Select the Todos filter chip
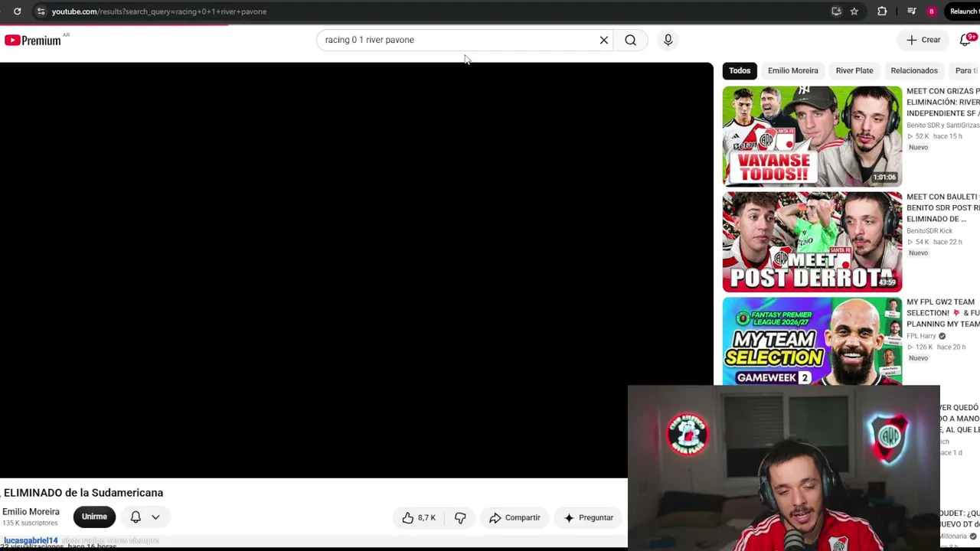 tap(740, 70)
